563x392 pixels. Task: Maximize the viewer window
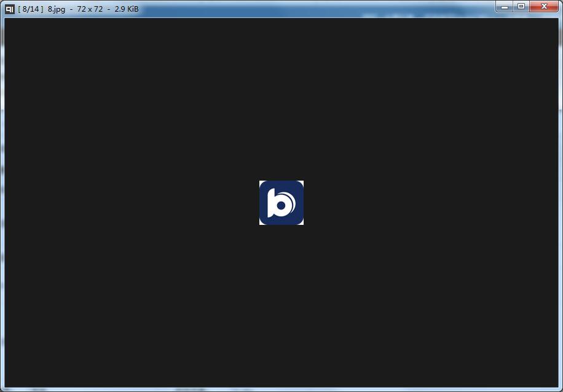coord(524,6)
